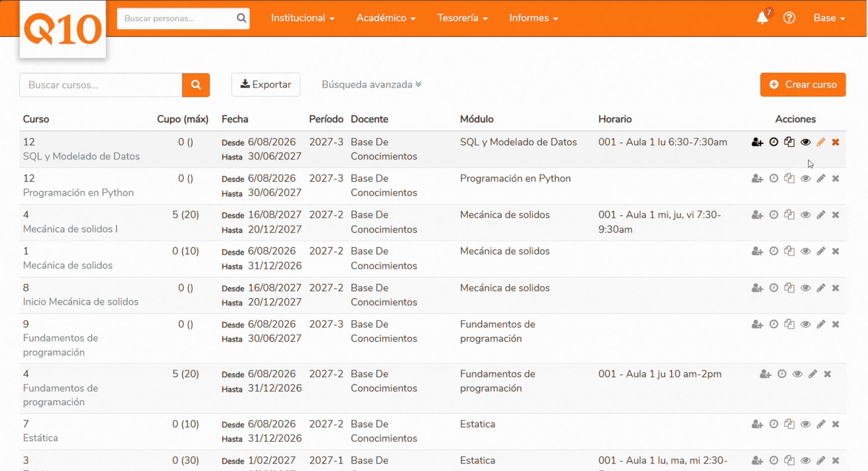Click the 'Inicio Mecánica de solidos' course name
This screenshot has width=868, height=471.
tap(81, 302)
